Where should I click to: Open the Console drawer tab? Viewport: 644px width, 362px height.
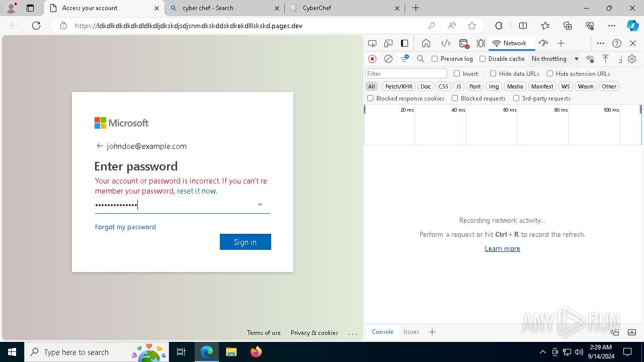click(x=382, y=332)
